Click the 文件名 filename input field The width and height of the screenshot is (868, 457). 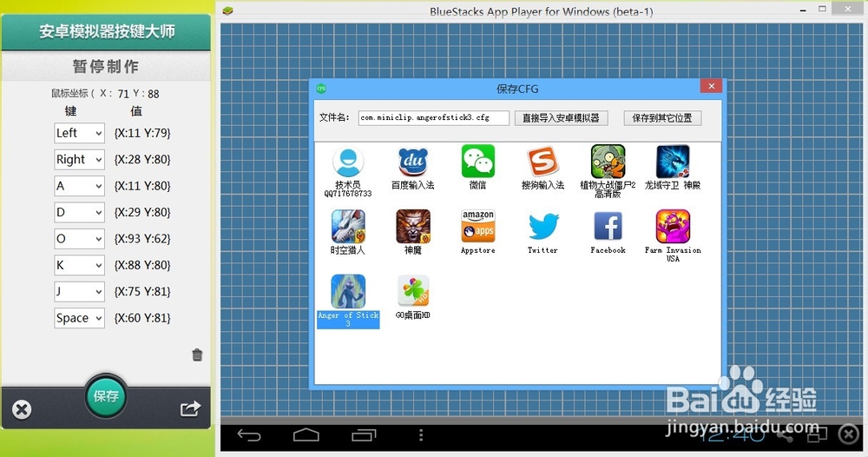click(433, 117)
